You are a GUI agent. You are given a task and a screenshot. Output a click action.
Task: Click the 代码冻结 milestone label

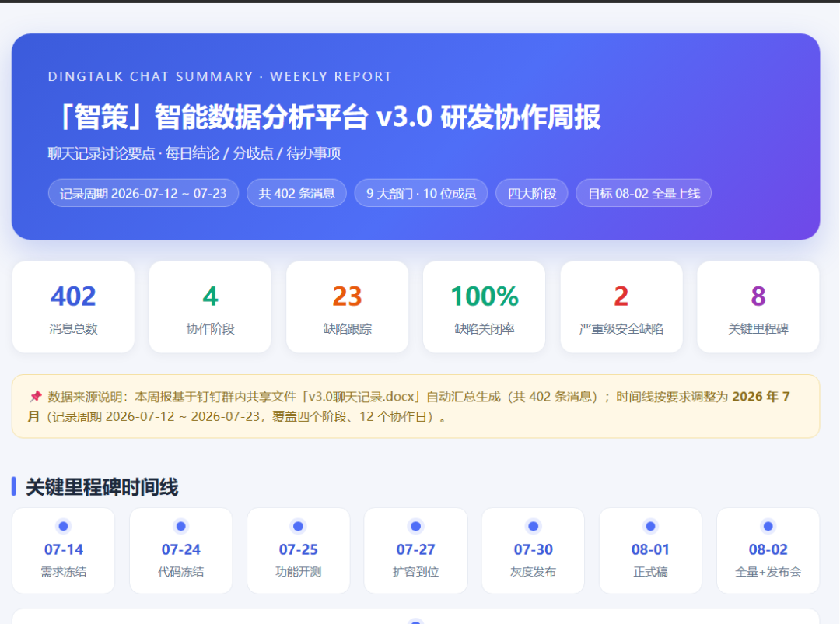click(181, 572)
